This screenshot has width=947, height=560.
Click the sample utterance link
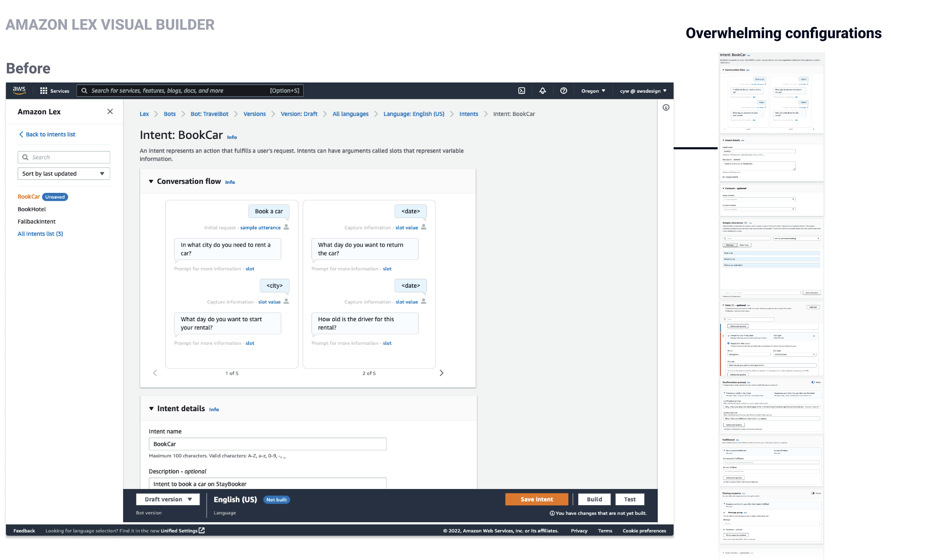(x=260, y=228)
